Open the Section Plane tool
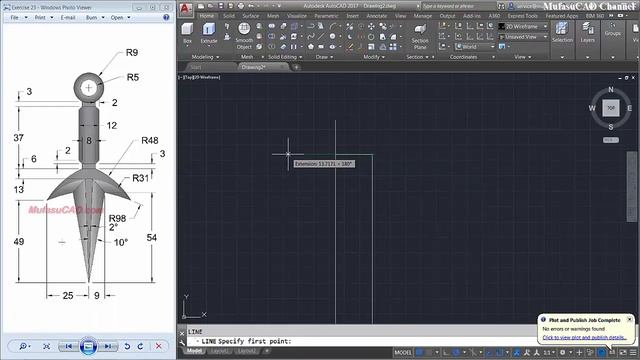Screen dimensions: 640x360 tap(420, 36)
